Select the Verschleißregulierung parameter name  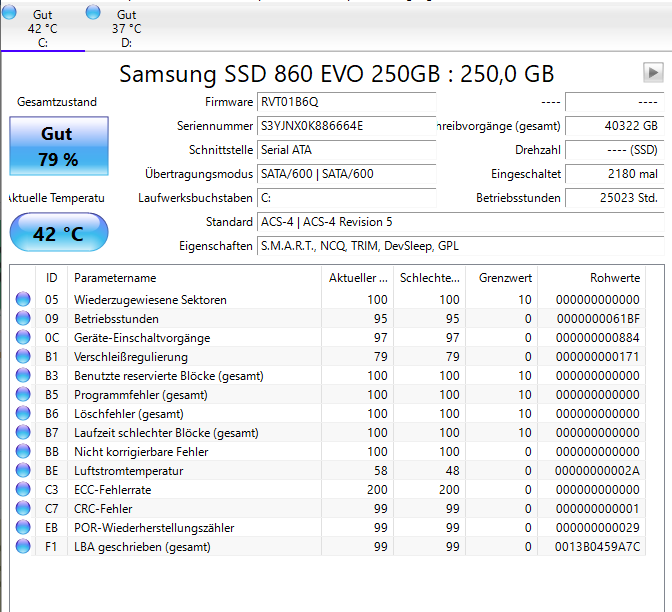click(131, 357)
